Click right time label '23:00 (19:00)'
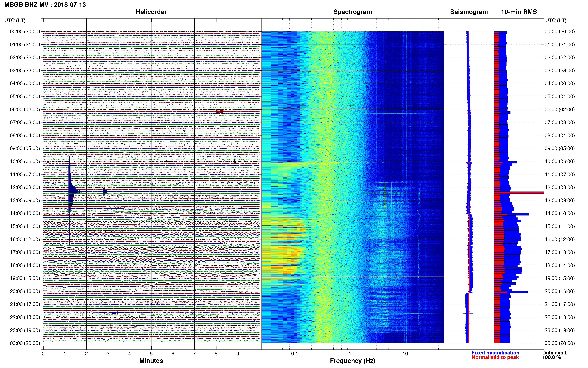Viewport: 588px width, 368px height. pyautogui.click(x=560, y=330)
